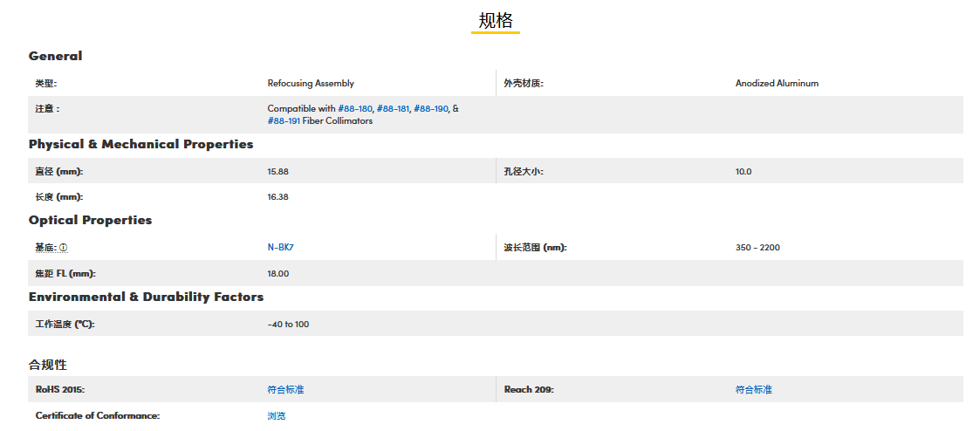Click the Optical Properties heading
980x431 pixels.
click(x=90, y=220)
